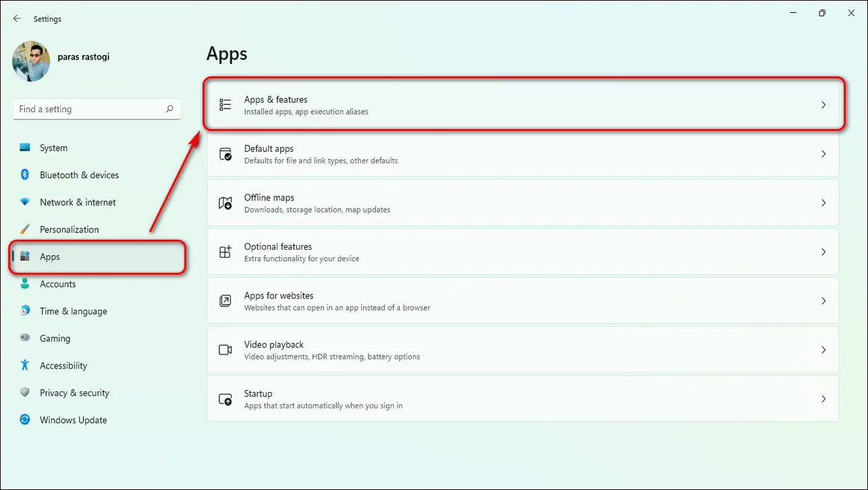Click the Apps icon in sidebar
Viewport: 868px width, 490px height.
[x=25, y=256]
